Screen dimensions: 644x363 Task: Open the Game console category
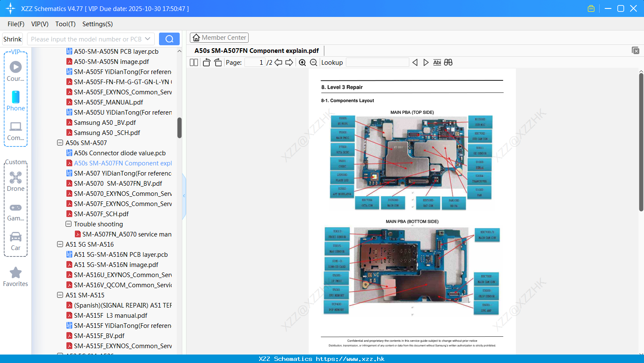tap(16, 212)
